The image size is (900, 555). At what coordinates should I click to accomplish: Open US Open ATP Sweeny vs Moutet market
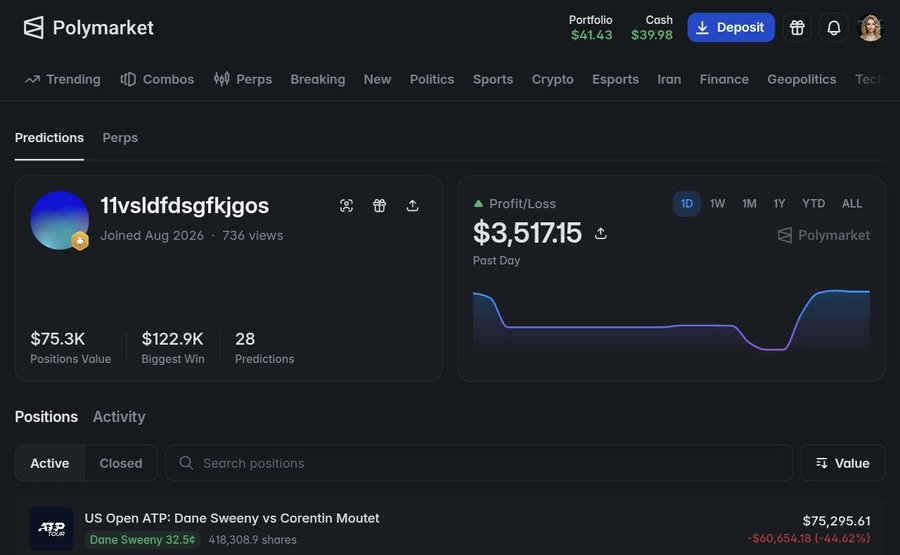click(232, 518)
